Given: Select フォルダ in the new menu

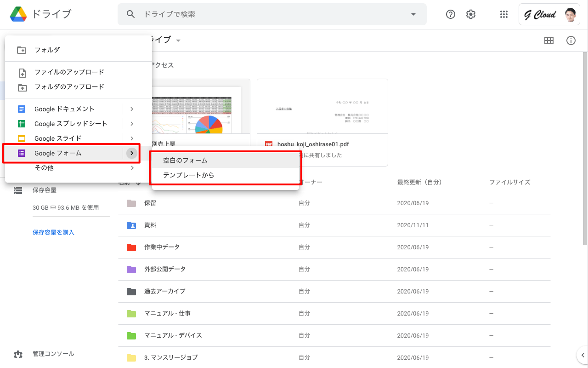Looking at the screenshot, I should [78, 50].
